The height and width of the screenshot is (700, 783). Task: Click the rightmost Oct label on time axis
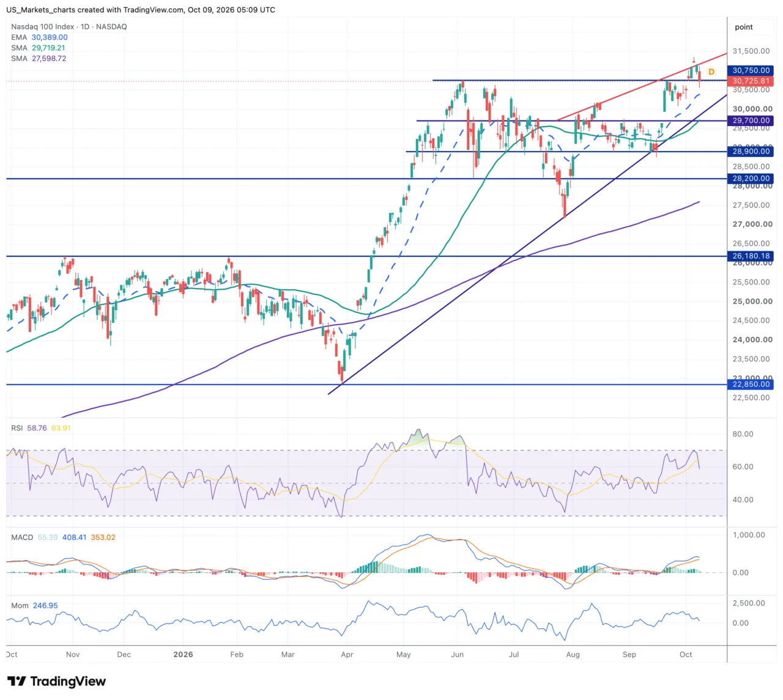coord(686,655)
